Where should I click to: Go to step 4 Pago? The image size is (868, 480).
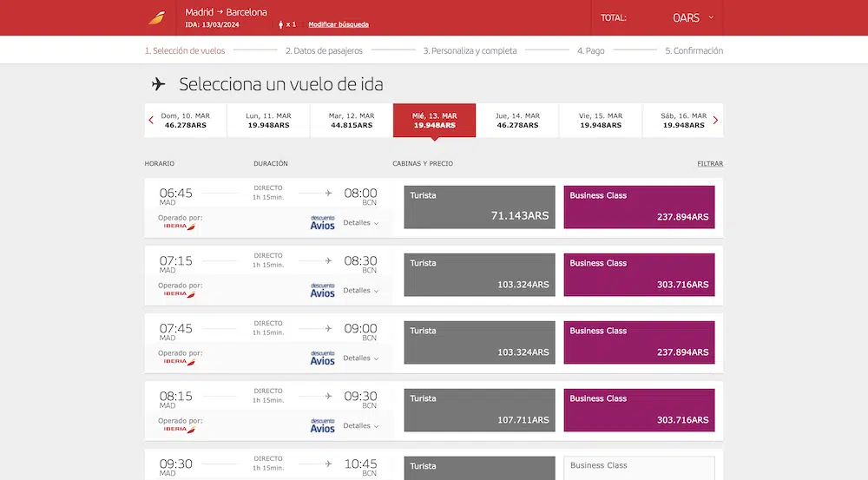[590, 50]
